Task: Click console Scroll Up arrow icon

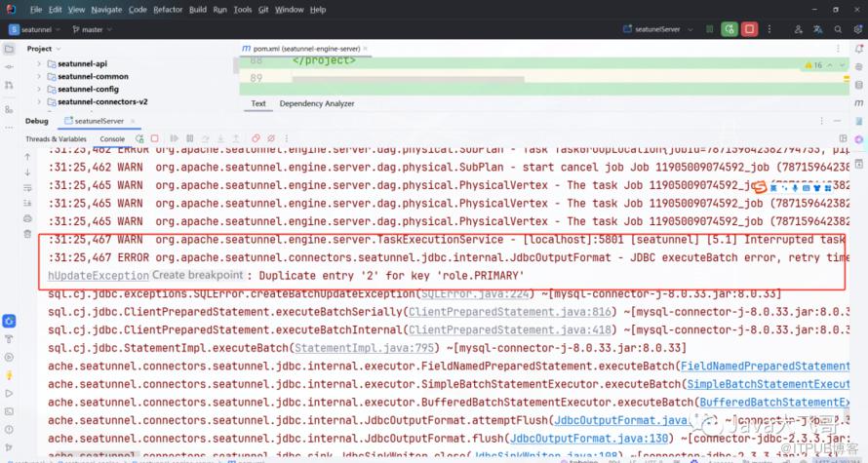Action: (27, 157)
